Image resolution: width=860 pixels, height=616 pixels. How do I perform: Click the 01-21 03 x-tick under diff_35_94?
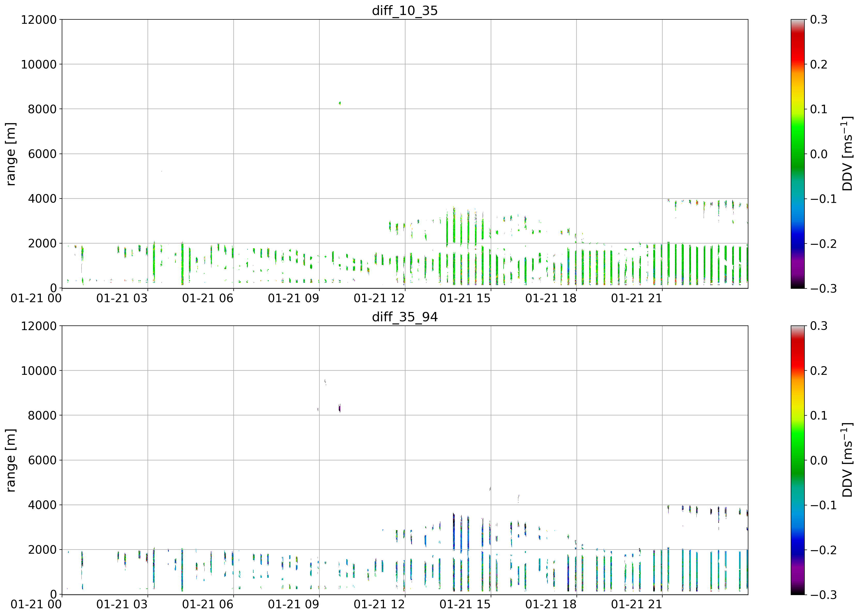[122, 604]
